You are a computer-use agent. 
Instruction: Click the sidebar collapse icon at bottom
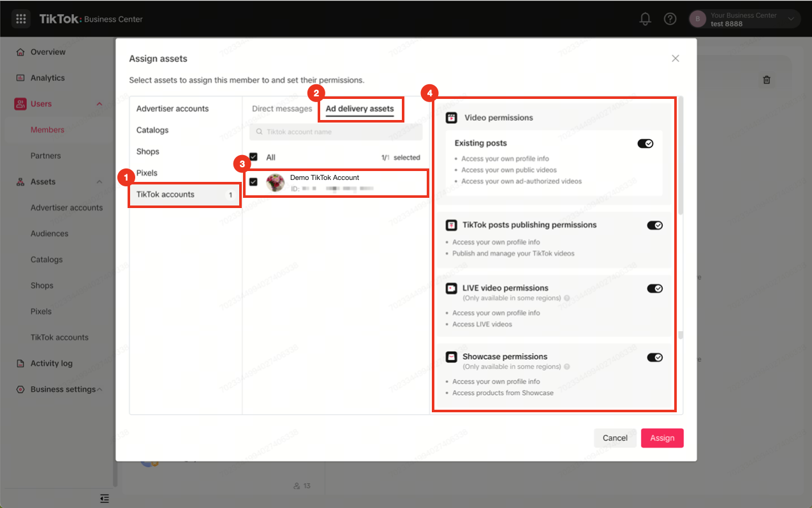click(105, 498)
